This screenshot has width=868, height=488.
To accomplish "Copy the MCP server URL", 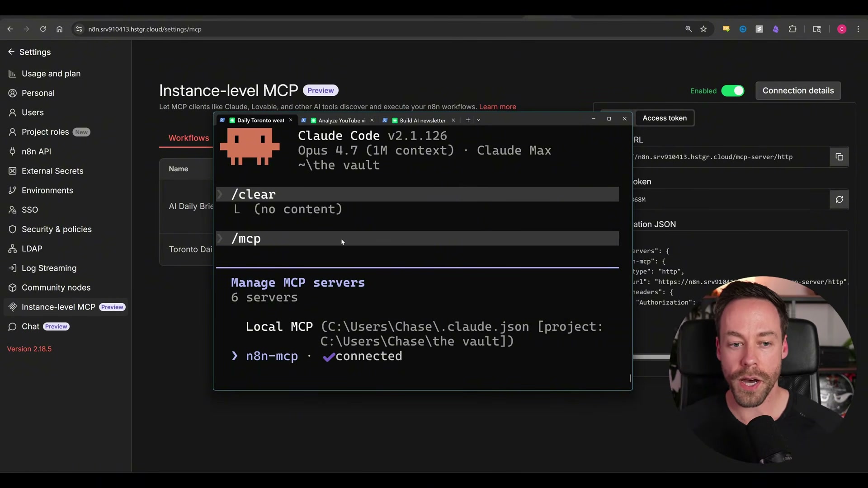I will point(840,157).
